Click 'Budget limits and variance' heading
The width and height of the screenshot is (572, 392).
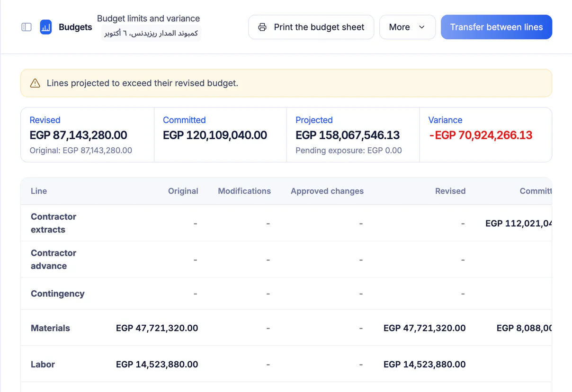[x=148, y=18]
